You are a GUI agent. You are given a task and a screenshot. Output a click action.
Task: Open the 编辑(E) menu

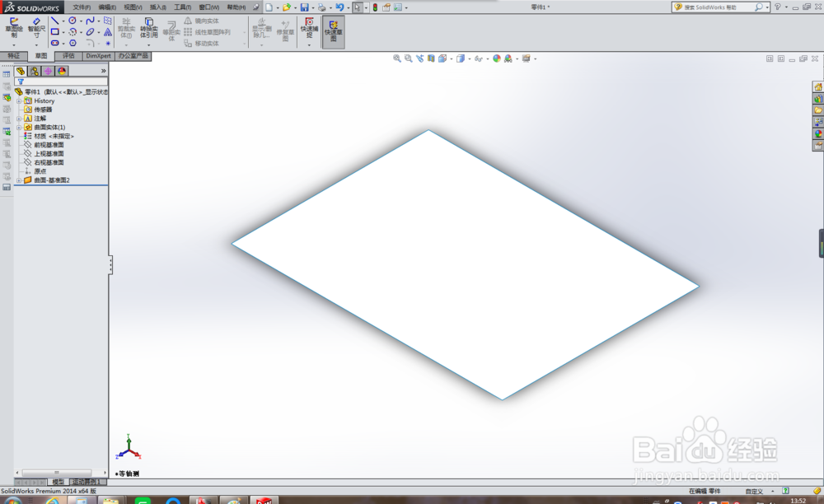(x=107, y=7)
